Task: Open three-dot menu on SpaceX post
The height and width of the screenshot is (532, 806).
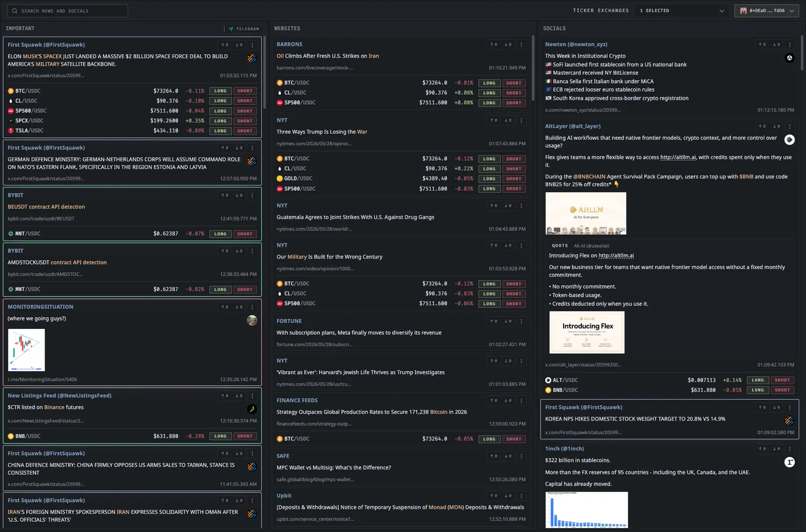Action: (252, 45)
